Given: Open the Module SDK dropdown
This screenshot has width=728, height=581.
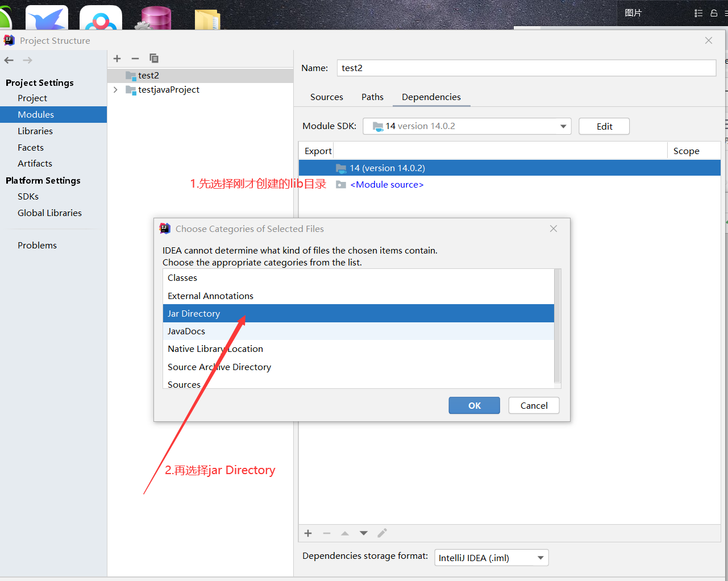Looking at the screenshot, I should pyautogui.click(x=467, y=126).
